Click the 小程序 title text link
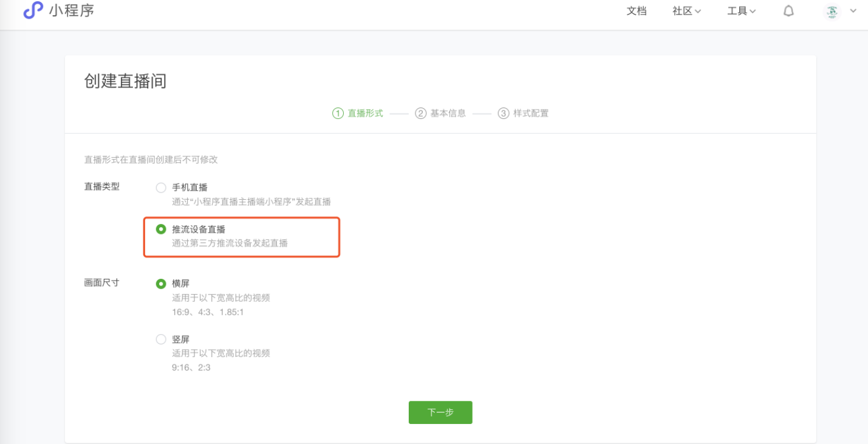Viewport: 868px width, 444px height. (x=72, y=10)
